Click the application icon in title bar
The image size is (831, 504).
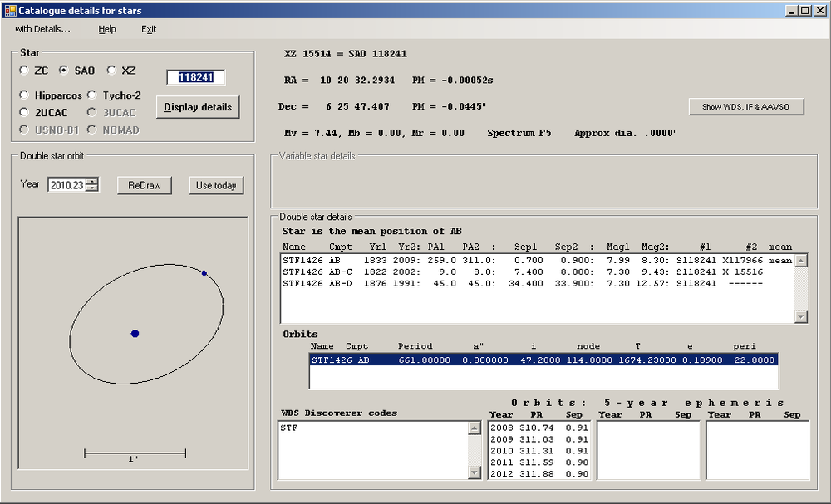(10, 11)
